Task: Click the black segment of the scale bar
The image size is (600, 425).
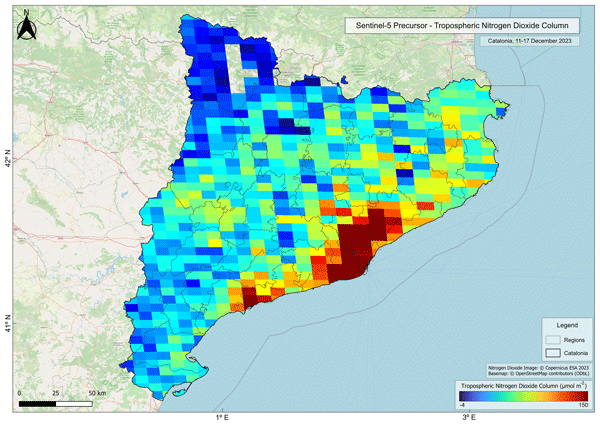Action: pyautogui.click(x=37, y=403)
